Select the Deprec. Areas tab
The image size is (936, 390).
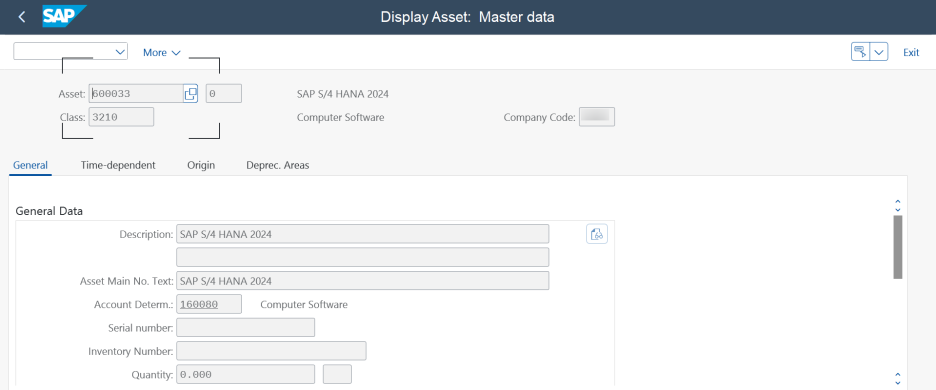pyautogui.click(x=278, y=165)
